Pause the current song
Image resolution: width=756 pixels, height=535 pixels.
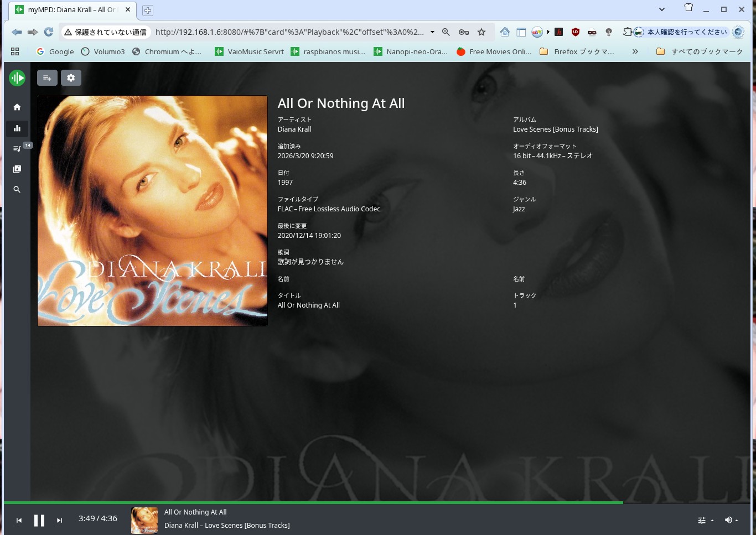(39, 520)
